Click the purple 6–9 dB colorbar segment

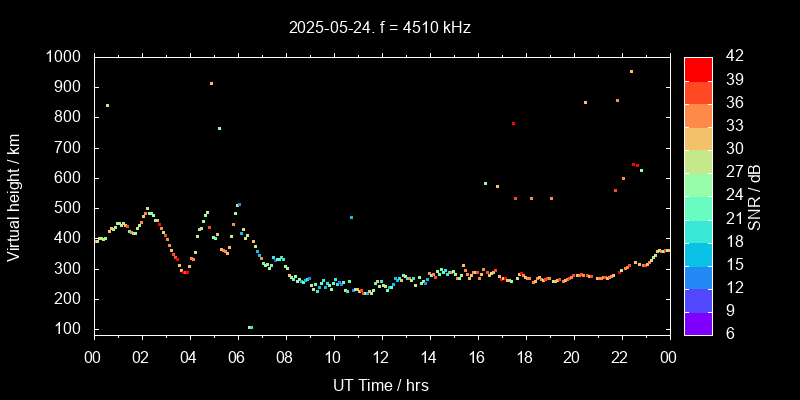(698, 323)
